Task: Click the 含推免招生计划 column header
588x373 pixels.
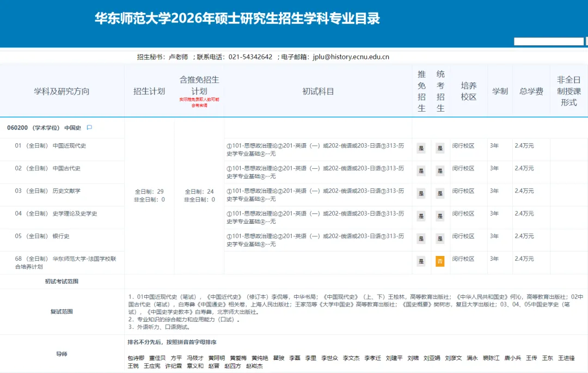Action: pyautogui.click(x=199, y=85)
